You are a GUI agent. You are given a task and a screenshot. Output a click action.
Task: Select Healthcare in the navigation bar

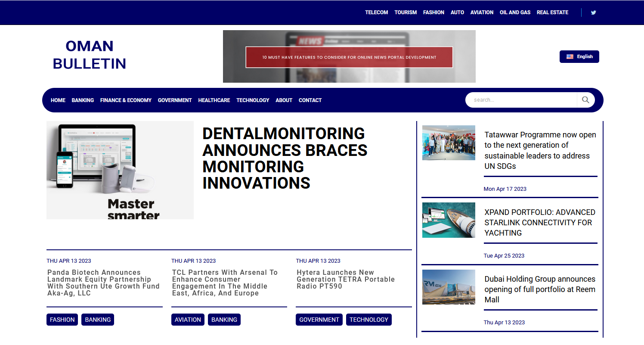pyautogui.click(x=214, y=100)
